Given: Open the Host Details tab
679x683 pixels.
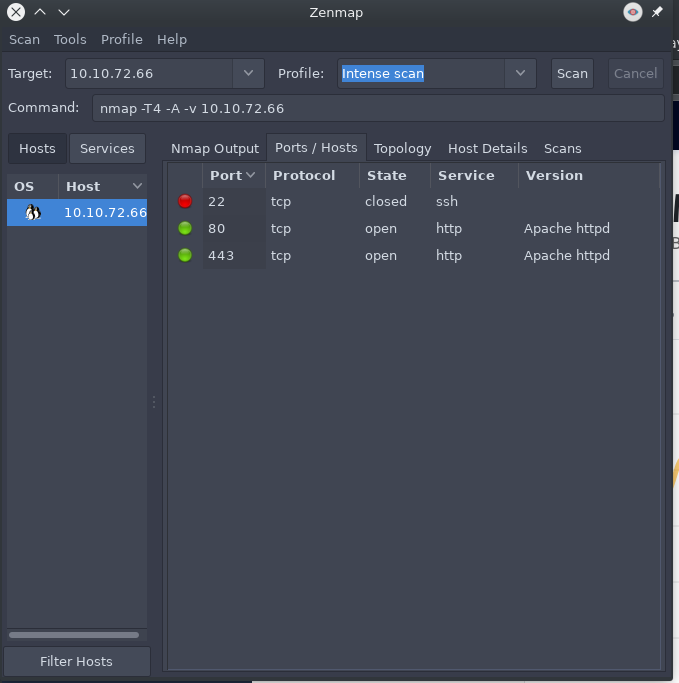Looking at the screenshot, I should tap(487, 149).
